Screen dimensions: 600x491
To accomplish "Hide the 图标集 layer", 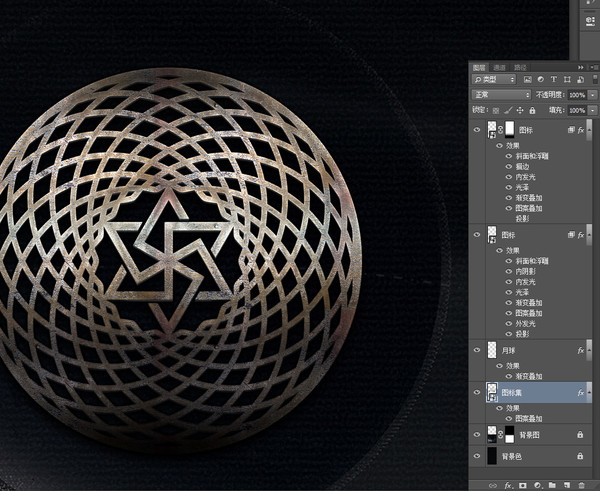I will [x=477, y=392].
